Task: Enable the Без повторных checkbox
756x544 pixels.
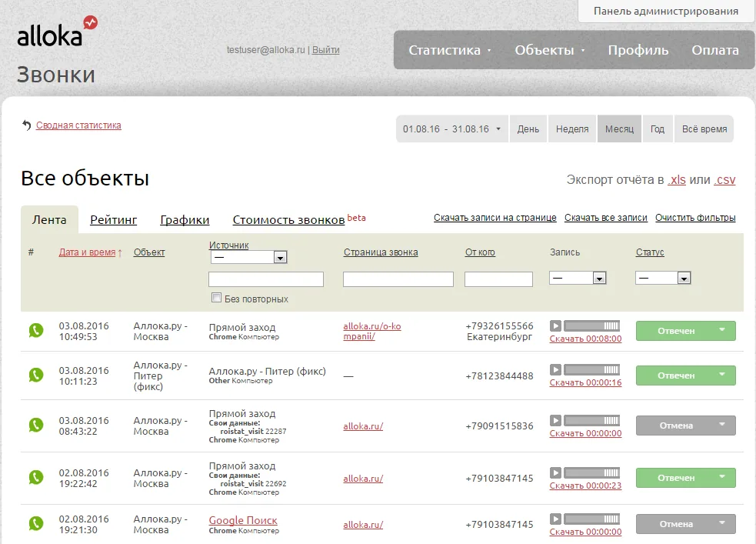Action: (x=216, y=298)
